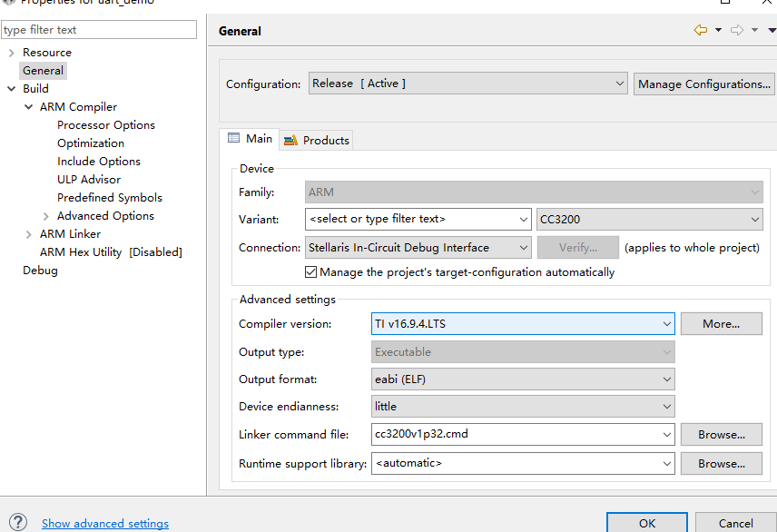Select ARM Hex Utility [Disabled] item
The image size is (777, 532).
coord(111,252)
